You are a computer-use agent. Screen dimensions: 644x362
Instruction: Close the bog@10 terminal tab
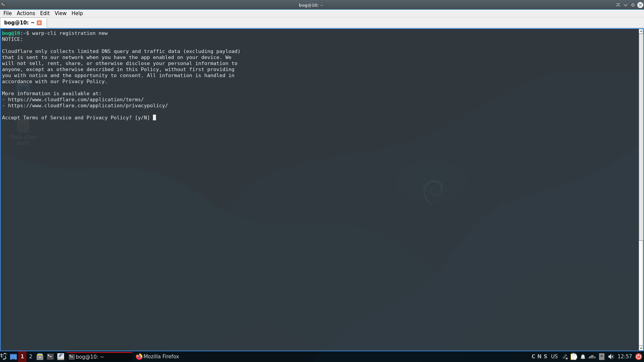(39, 23)
